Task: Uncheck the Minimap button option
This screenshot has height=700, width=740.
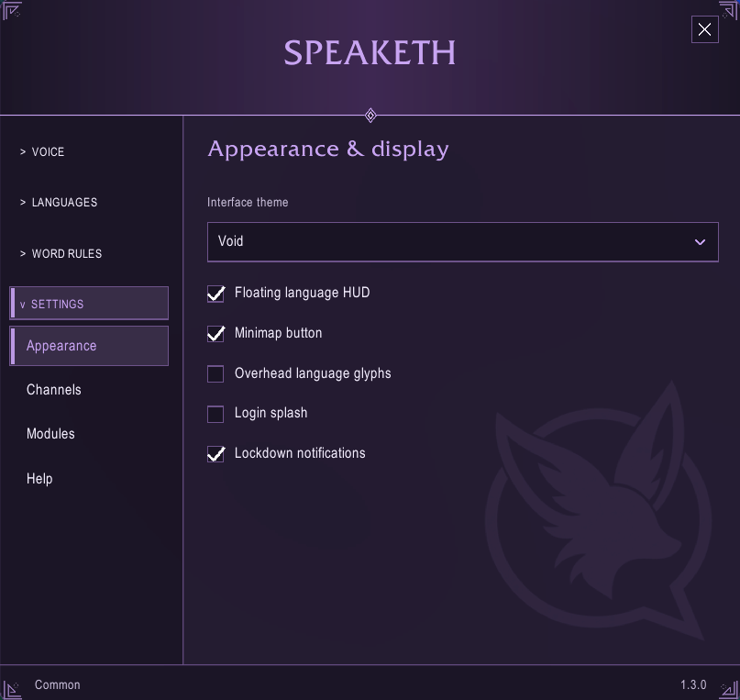Action: [x=215, y=334]
